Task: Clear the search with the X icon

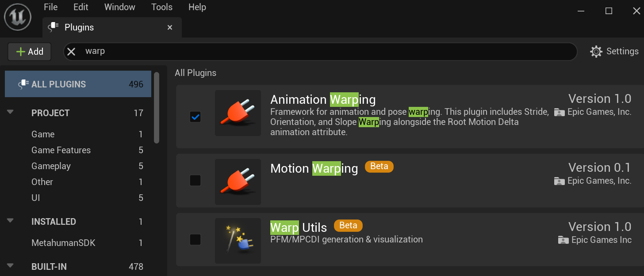Action: 71,52
